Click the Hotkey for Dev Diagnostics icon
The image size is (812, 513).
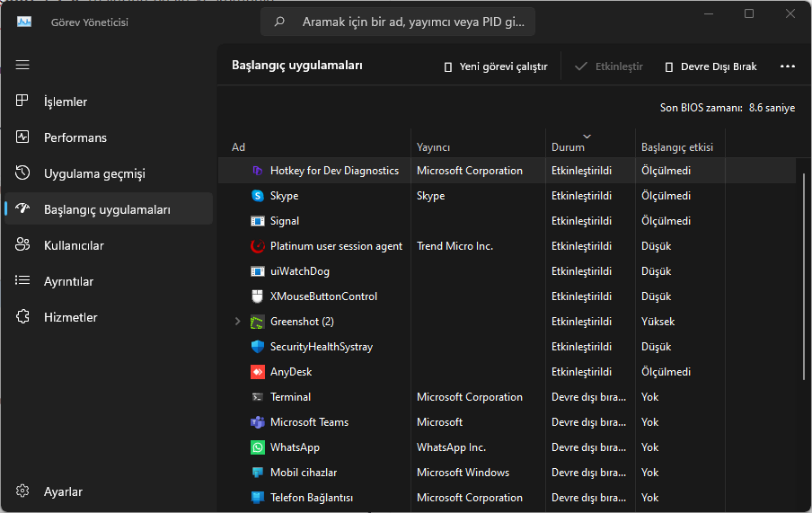(x=258, y=171)
